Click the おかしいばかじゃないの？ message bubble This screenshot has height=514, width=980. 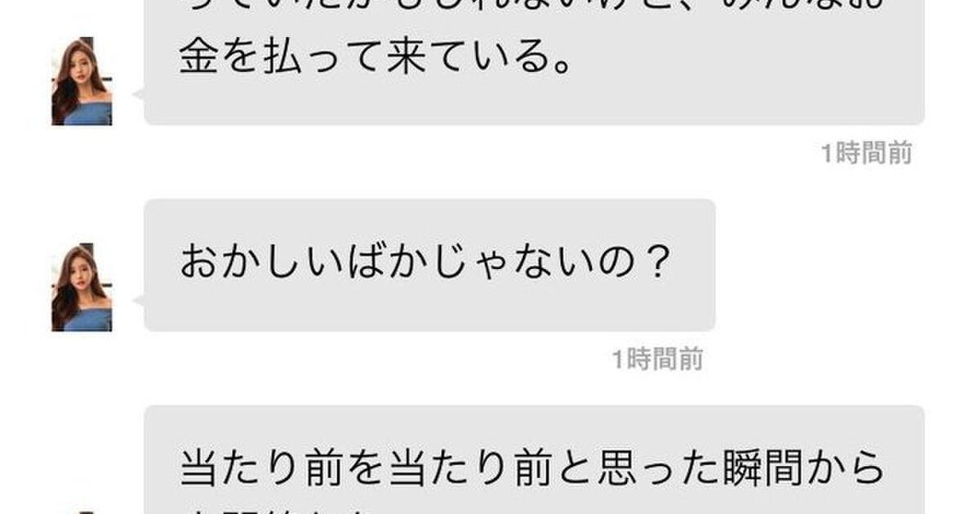pos(430,265)
